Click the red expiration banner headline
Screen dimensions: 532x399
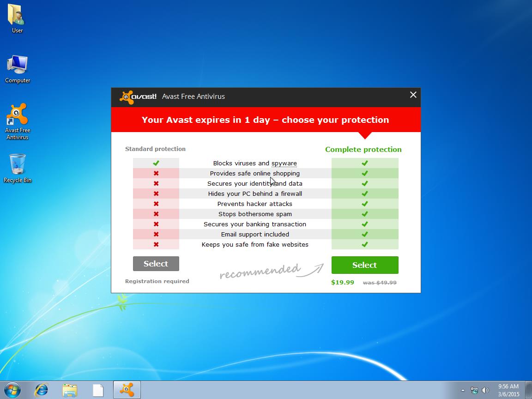[266, 120]
